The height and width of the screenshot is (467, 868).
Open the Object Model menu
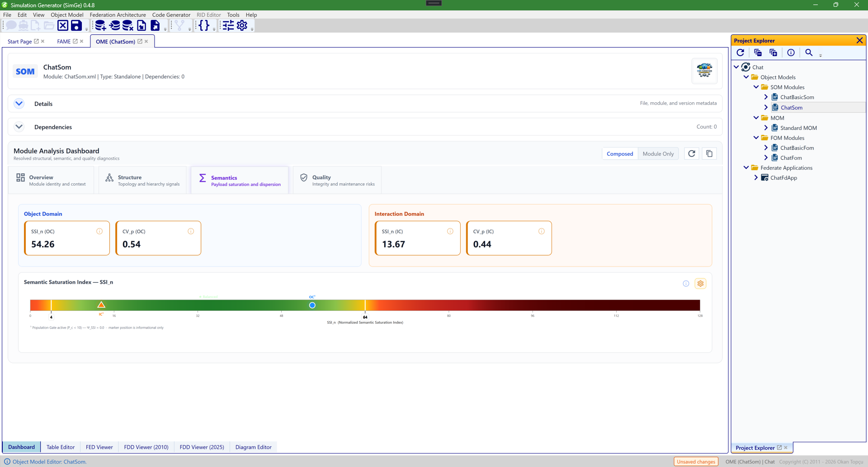(67, 14)
